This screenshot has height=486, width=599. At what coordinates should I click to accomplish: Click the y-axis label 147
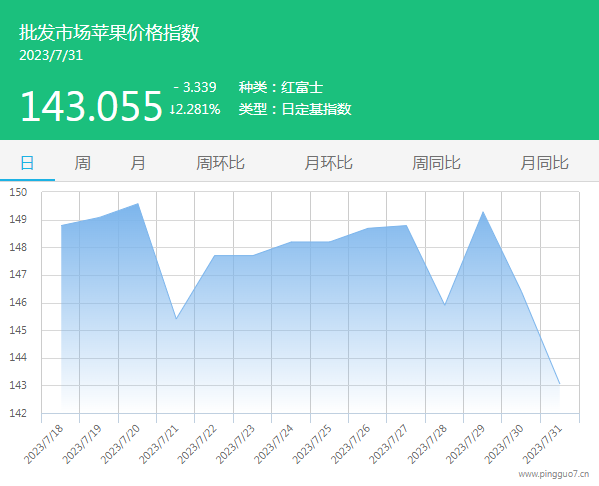pyautogui.click(x=18, y=275)
